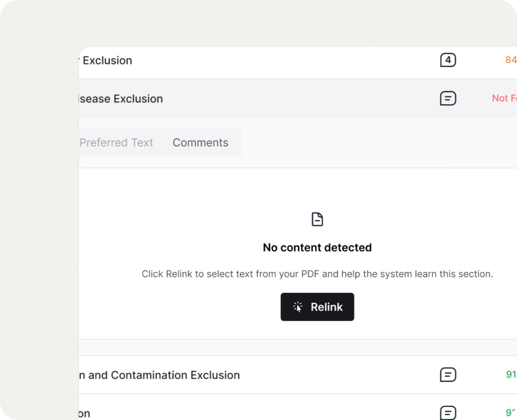Click the empty document icon above No content detected

(317, 219)
